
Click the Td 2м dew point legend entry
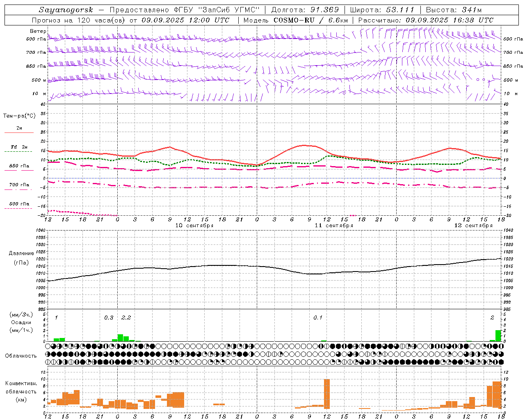(19, 147)
